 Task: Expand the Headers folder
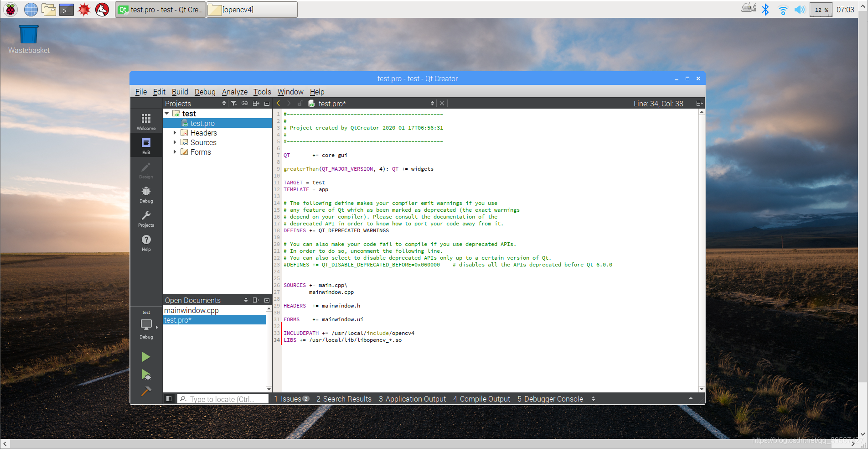point(175,133)
